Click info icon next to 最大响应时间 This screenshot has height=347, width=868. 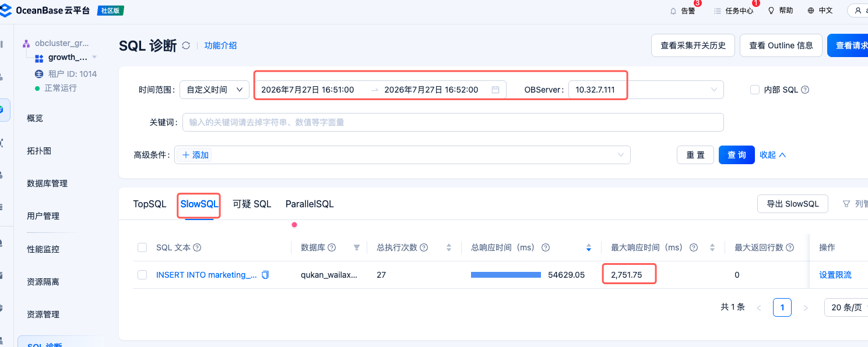pos(694,247)
